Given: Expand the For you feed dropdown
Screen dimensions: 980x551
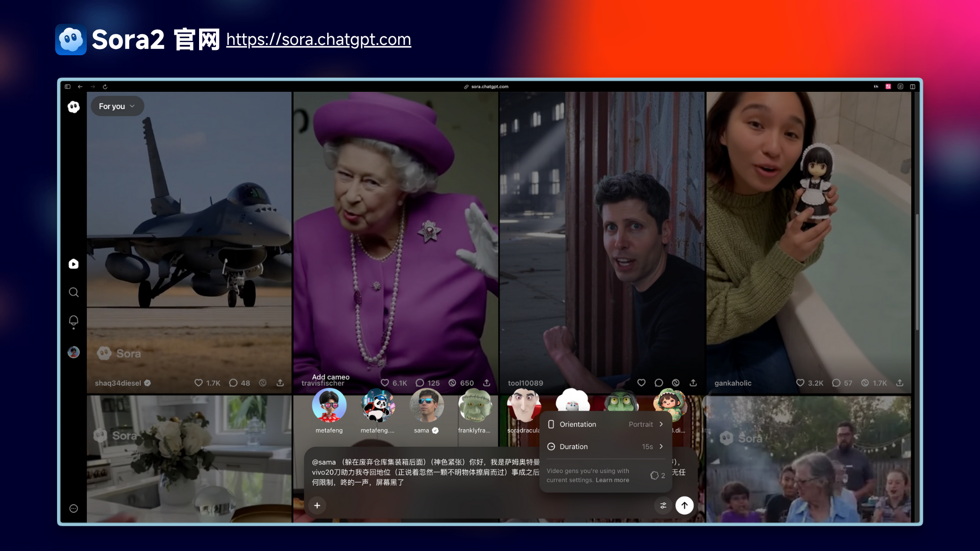Looking at the screenshot, I should coord(117,106).
